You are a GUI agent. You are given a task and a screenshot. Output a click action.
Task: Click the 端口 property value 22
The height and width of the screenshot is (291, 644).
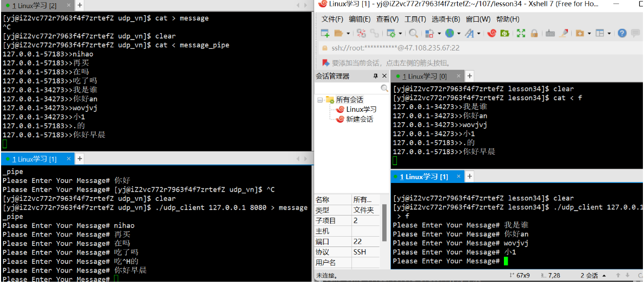point(366,242)
